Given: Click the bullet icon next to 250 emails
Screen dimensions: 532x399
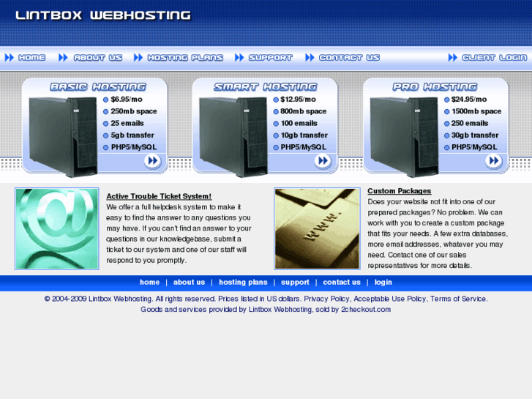Looking at the screenshot, I should pos(447,124).
